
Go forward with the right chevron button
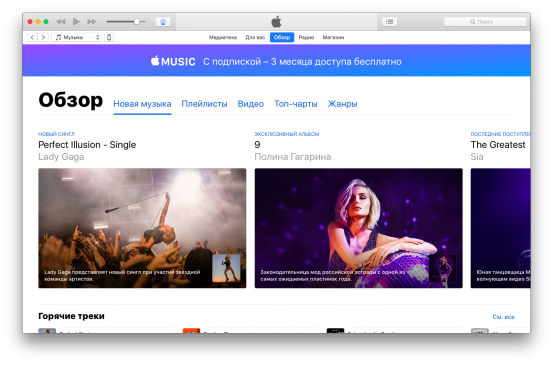click(43, 37)
